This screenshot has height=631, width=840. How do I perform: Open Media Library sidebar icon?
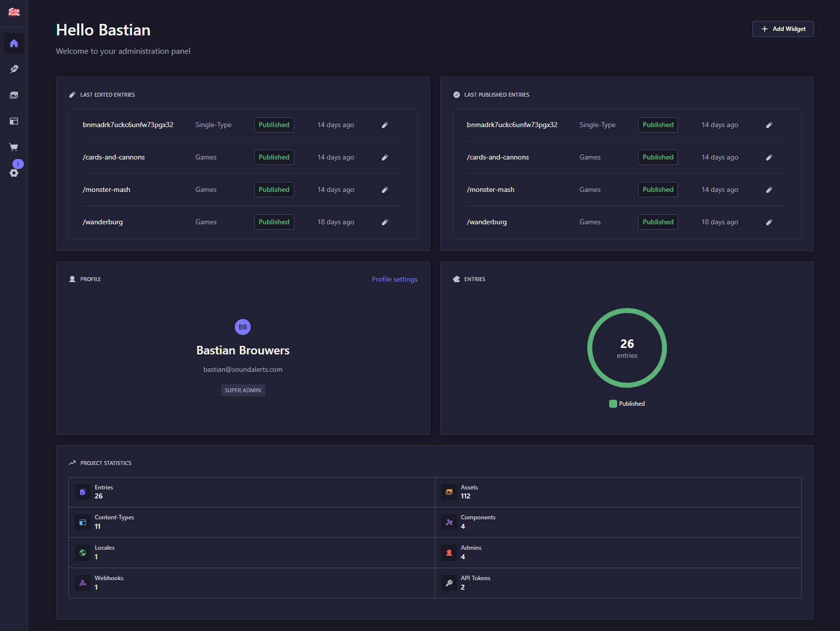[x=14, y=95]
